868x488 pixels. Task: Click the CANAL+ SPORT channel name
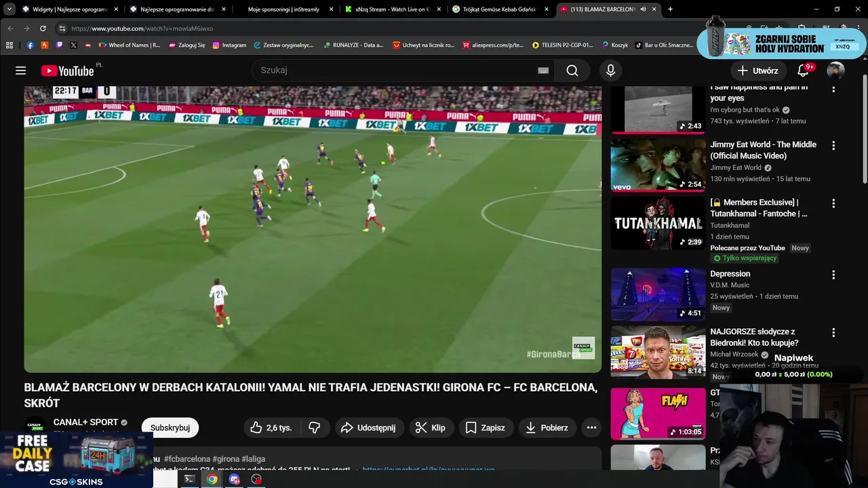tap(85, 422)
